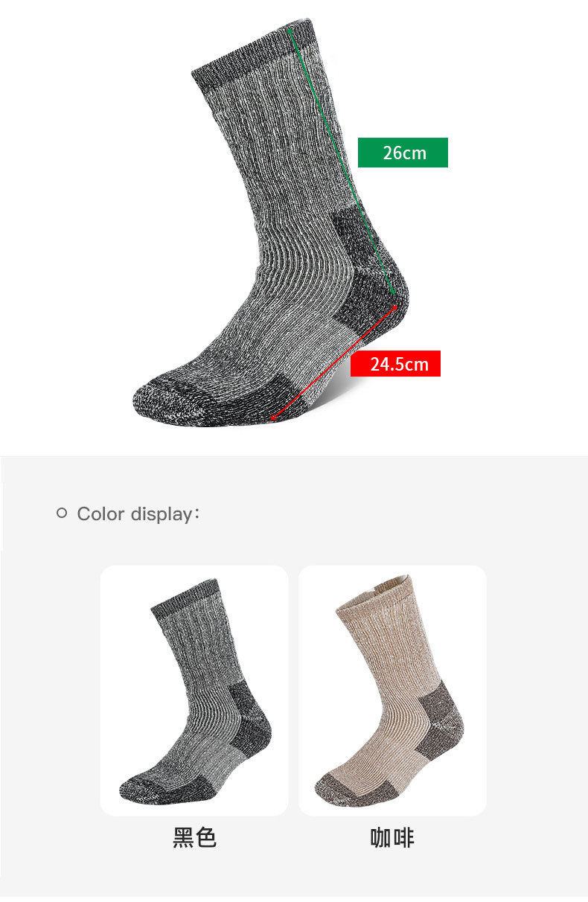Click the Color display heading text
588x902 pixels.
[x=138, y=514]
